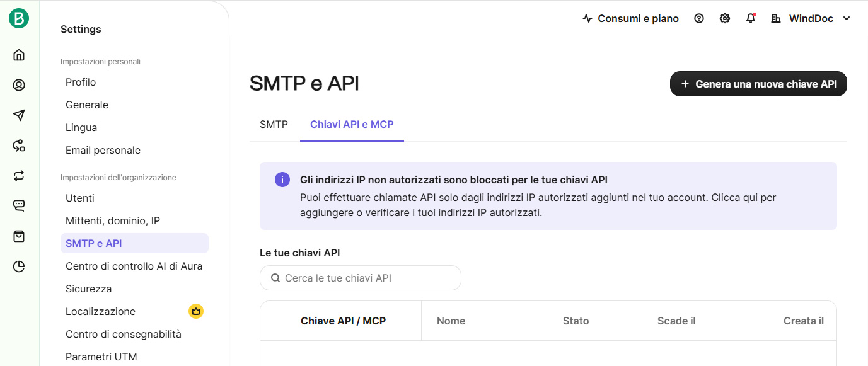This screenshot has width=868, height=366.
Task: Switch to the SMTP tab
Action: point(274,125)
